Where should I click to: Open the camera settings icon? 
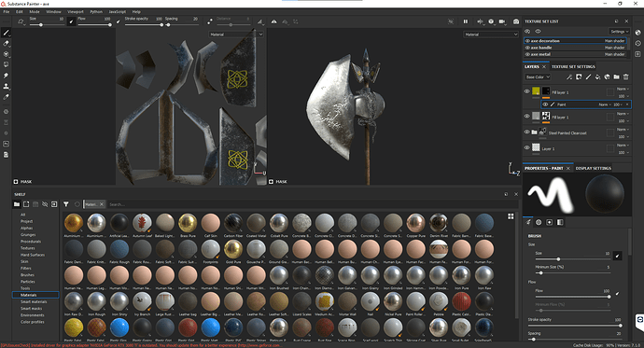502,21
